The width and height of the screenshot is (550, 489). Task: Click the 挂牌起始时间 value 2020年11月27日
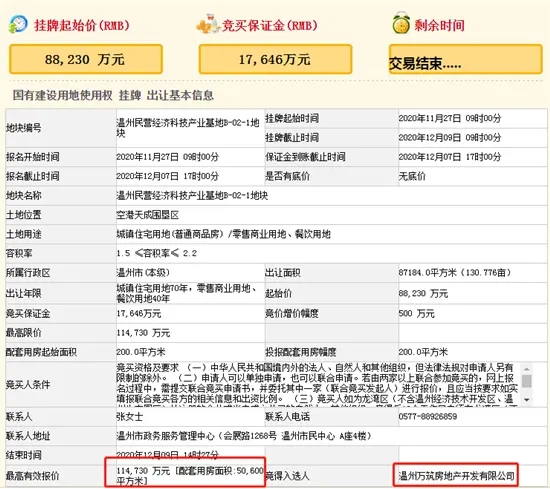click(450, 118)
